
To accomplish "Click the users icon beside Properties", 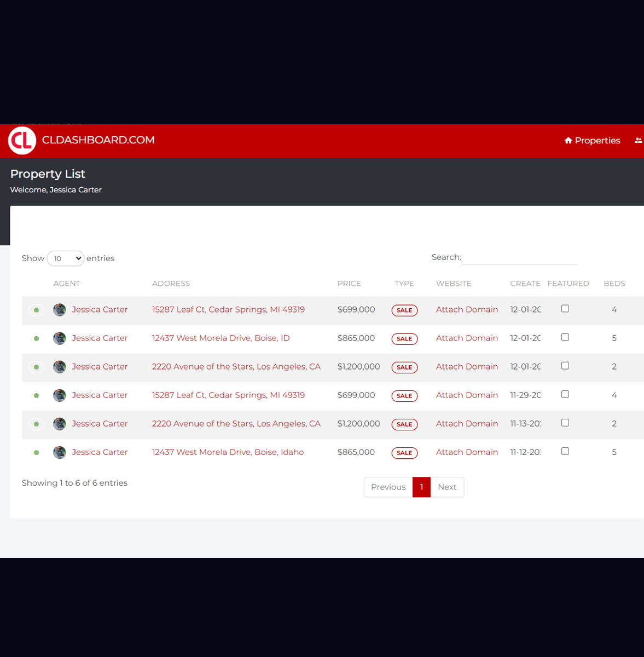I will point(638,141).
